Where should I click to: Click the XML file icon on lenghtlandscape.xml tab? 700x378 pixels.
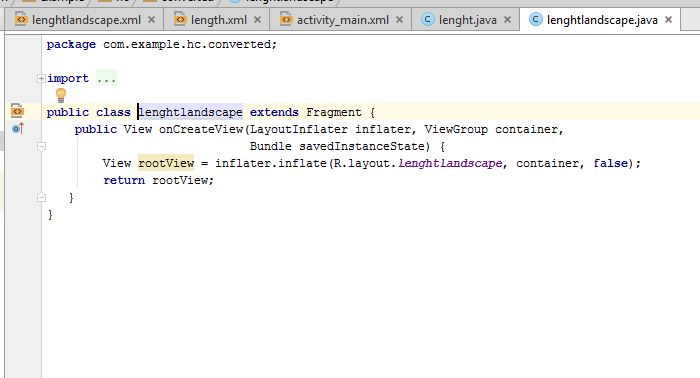pyautogui.click(x=21, y=19)
